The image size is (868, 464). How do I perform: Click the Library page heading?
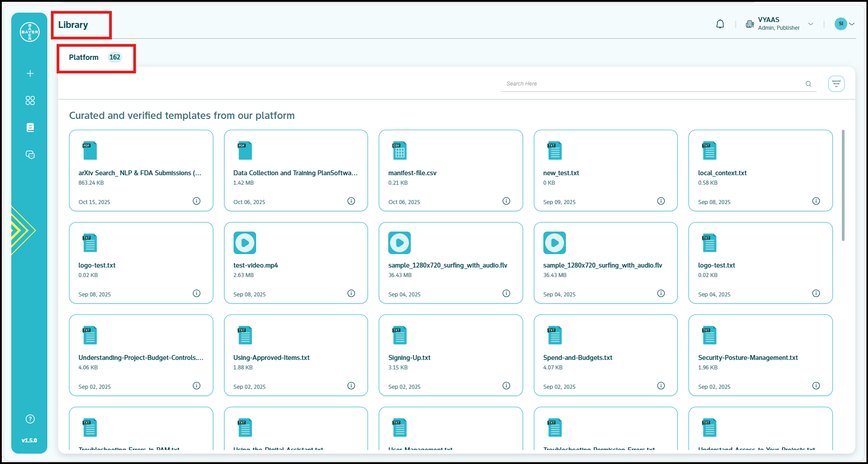[73, 25]
